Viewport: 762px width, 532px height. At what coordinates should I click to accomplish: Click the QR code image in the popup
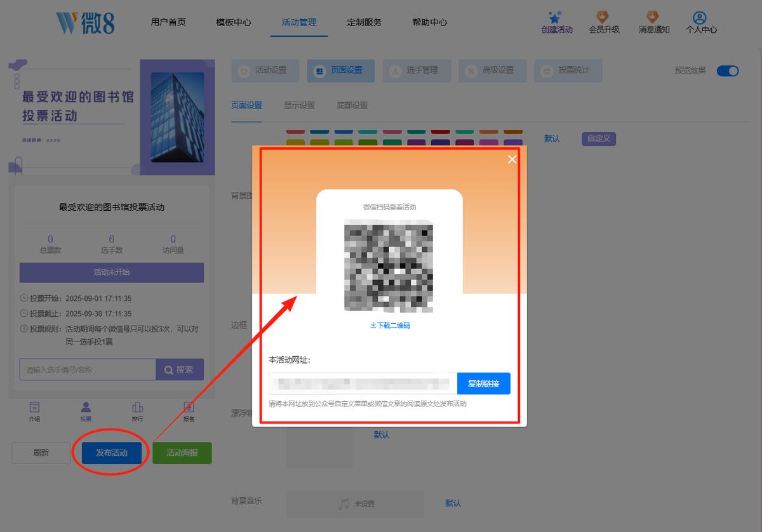[x=389, y=266]
